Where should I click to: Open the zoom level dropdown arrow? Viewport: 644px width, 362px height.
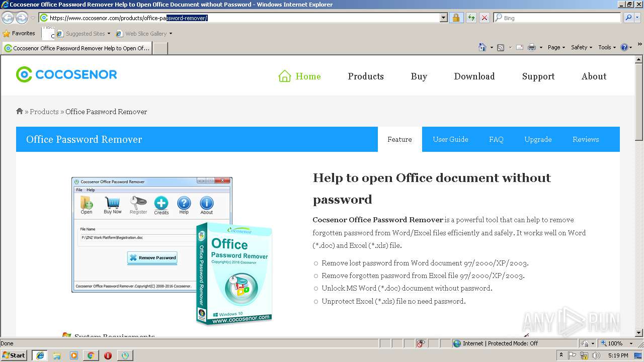(631, 343)
